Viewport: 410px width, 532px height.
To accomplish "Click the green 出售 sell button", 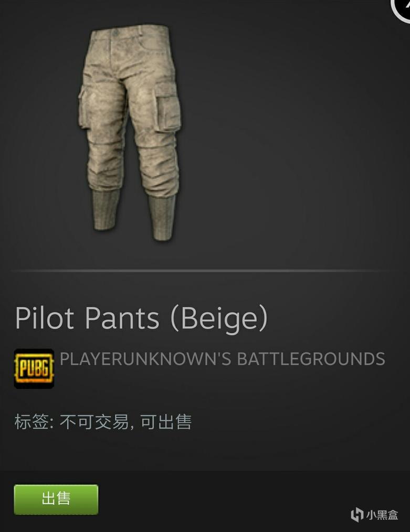I will point(56,499).
